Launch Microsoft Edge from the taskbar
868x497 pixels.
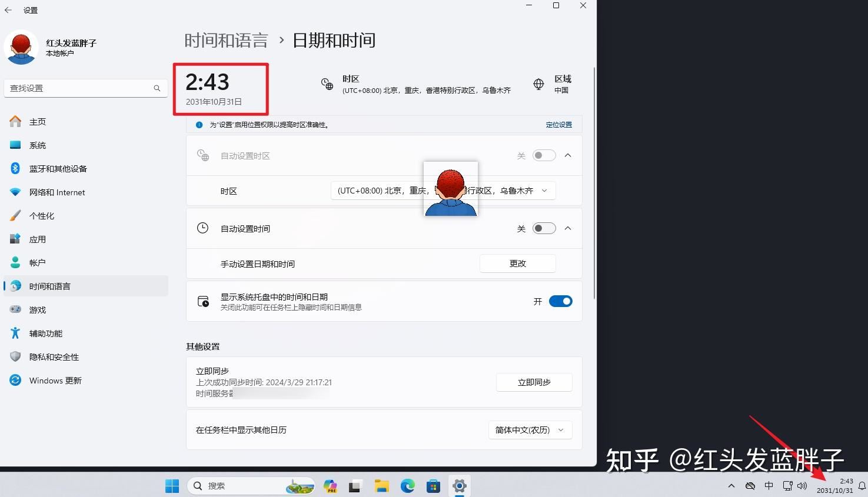pyautogui.click(x=407, y=485)
